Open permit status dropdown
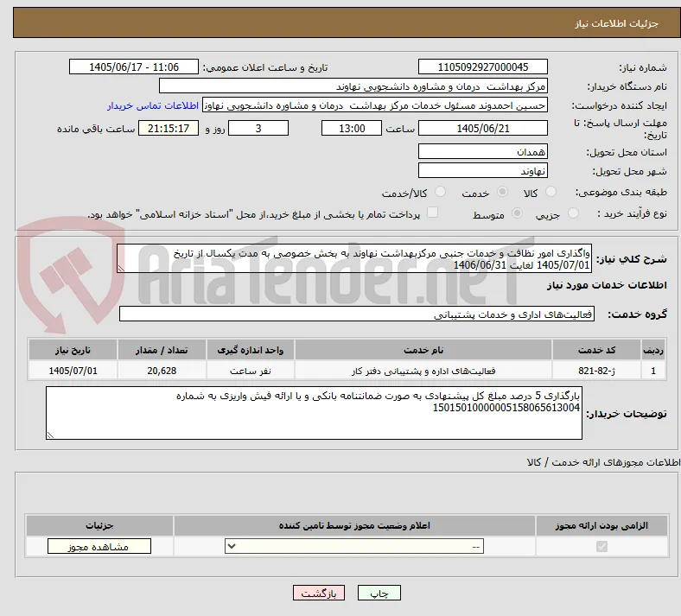Screen dimensions: 681x616 (354, 547)
